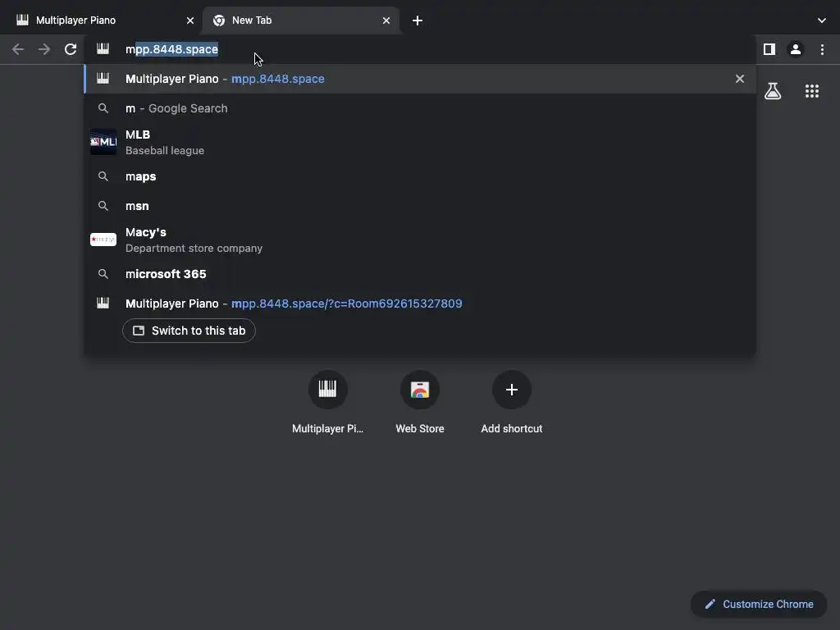Open the Multiplayer Piano shortcut tile
Screen dimensions: 840x630
coord(328,402)
